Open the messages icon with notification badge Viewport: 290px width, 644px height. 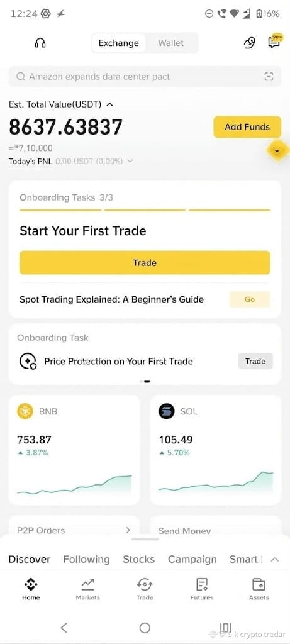(x=274, y=42)
